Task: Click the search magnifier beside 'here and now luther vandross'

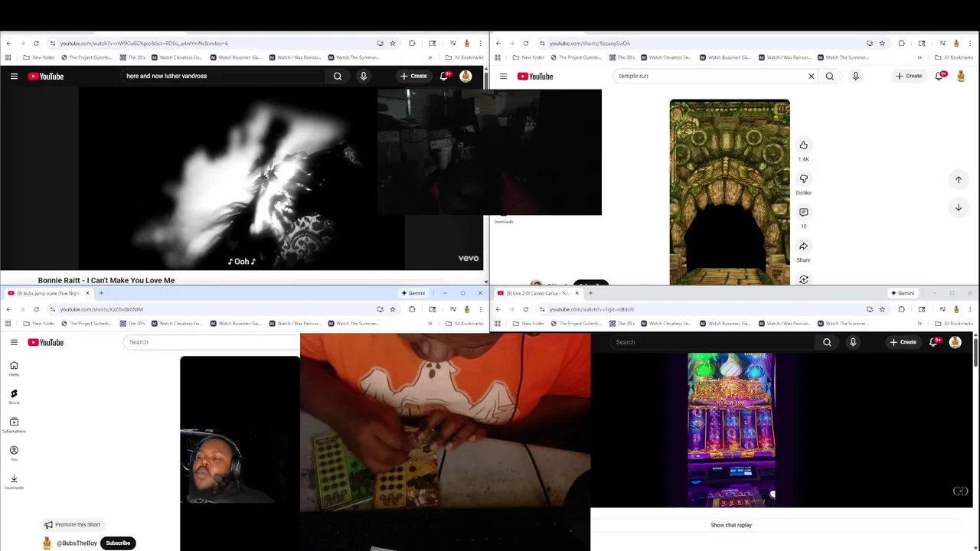Action: tap(338, 76)
